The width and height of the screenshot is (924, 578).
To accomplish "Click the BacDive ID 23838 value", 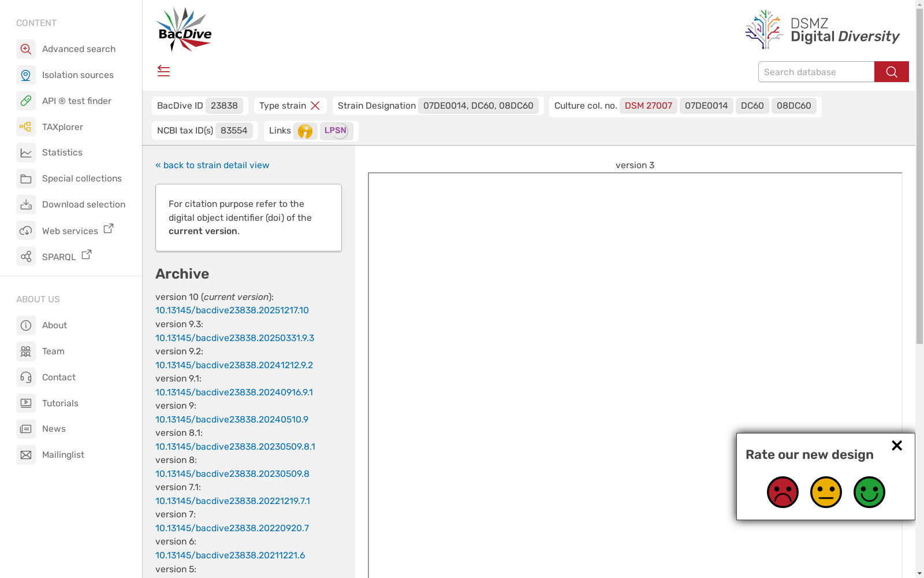I will click(x=224, y=106).
